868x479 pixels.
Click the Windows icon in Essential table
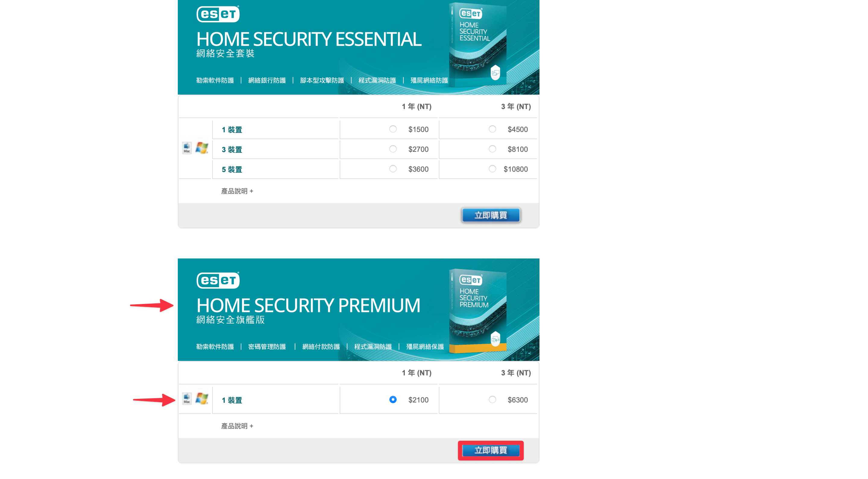pyautogui.click(x=202, y=148)
